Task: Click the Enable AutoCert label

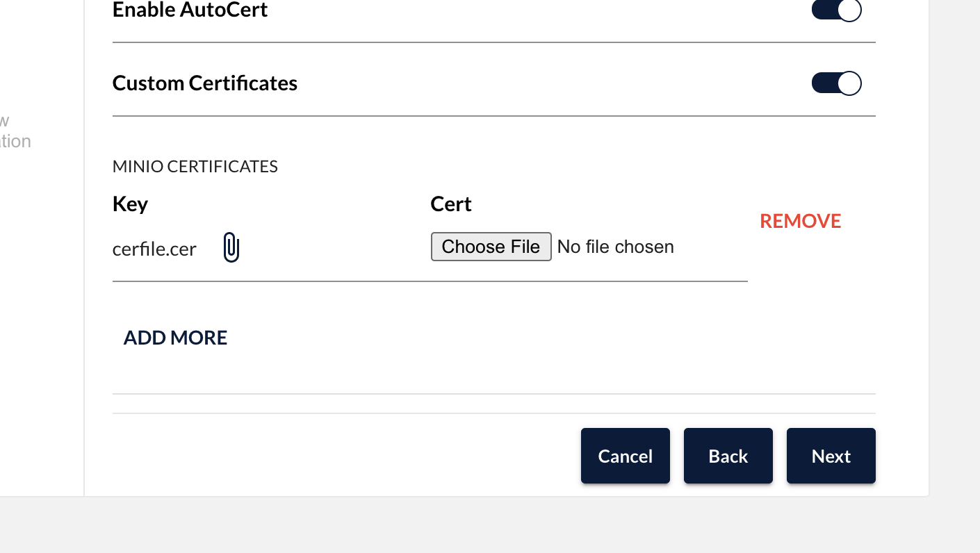Action: (190, 10)
